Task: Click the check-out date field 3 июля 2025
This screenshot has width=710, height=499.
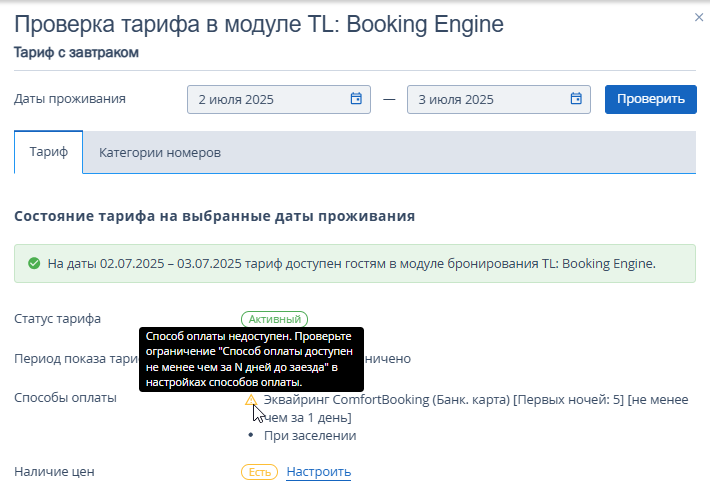Action: (x=499, y=99)
